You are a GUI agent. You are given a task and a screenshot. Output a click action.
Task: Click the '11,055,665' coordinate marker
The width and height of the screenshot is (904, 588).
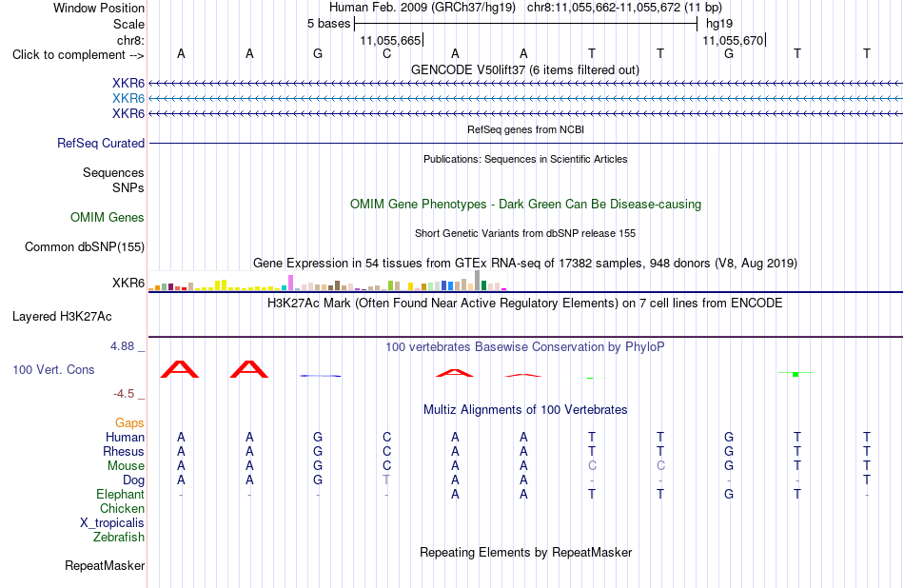pyautogui.click(x=390, y=40)
